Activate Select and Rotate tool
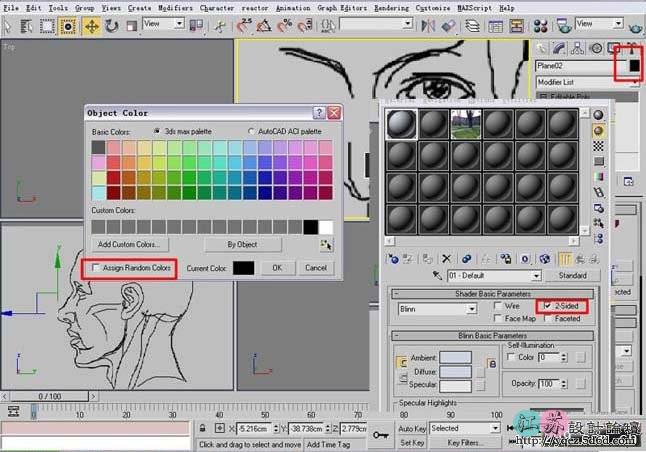The image size is (646, 452). [x=111, y=26]
